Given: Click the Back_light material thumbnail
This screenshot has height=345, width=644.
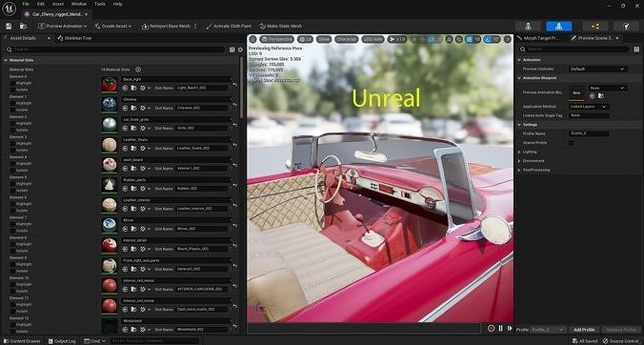Looking at the screenshot, I should (110, 84).
